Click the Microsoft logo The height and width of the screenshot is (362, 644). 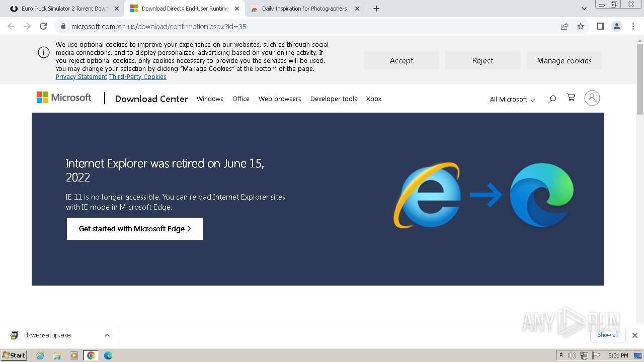tap(64, 98)
